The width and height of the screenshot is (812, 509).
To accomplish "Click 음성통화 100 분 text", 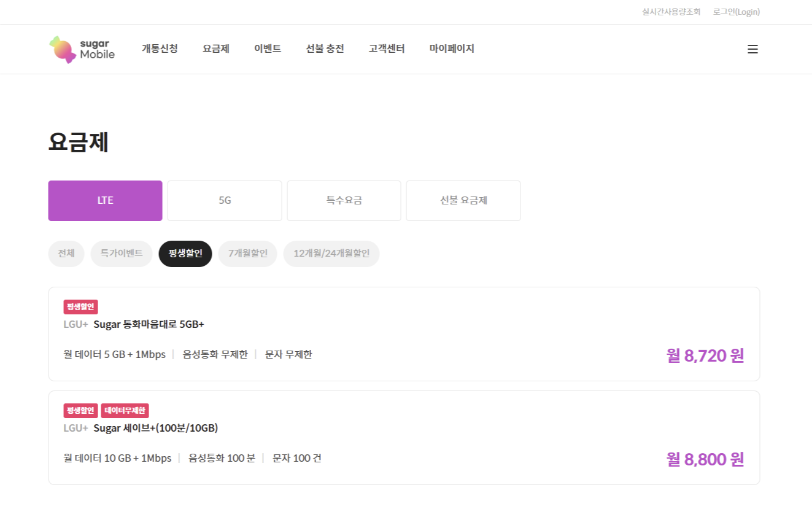I will click(222, 458).
